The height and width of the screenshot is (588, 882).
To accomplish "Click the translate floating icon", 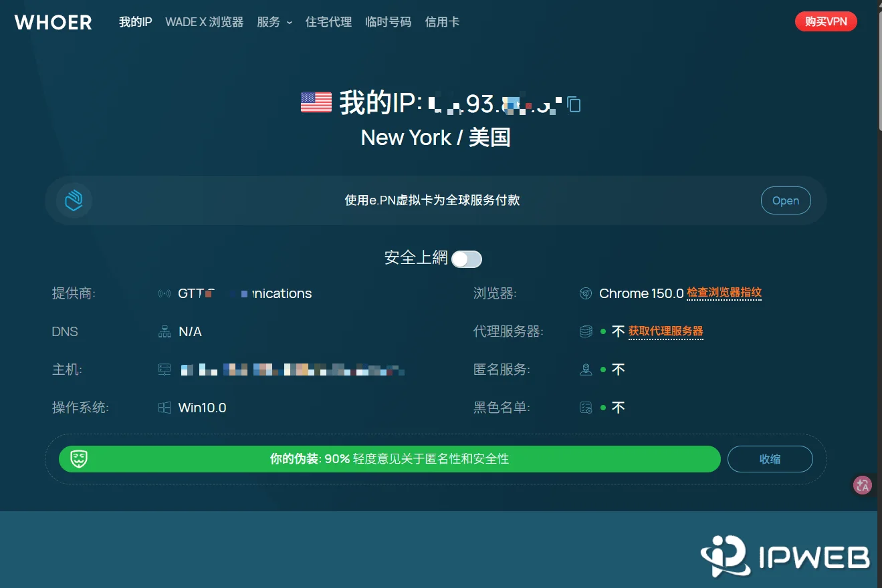I will 863,485.
